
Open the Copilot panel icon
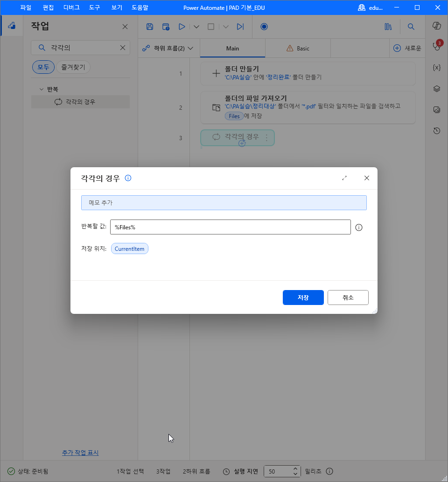coord(437,26)
